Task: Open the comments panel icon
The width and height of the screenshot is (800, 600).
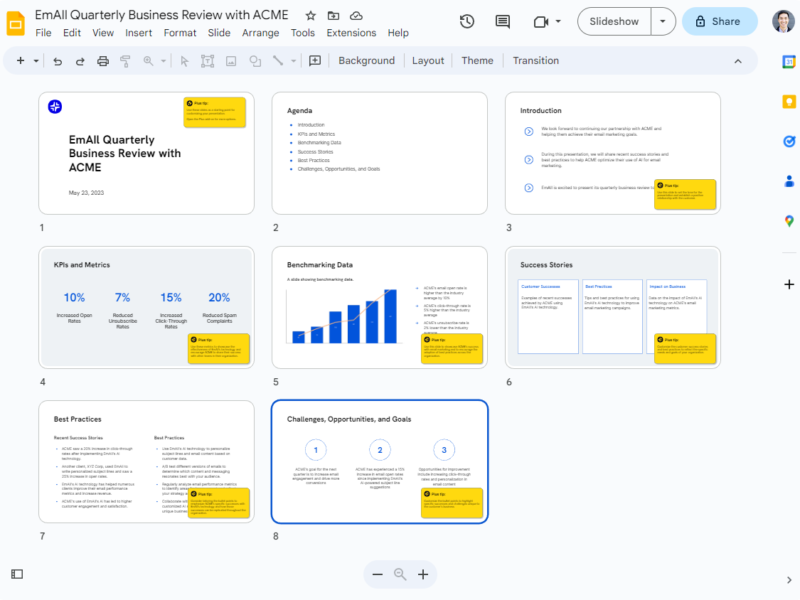Action: (502, 22)
